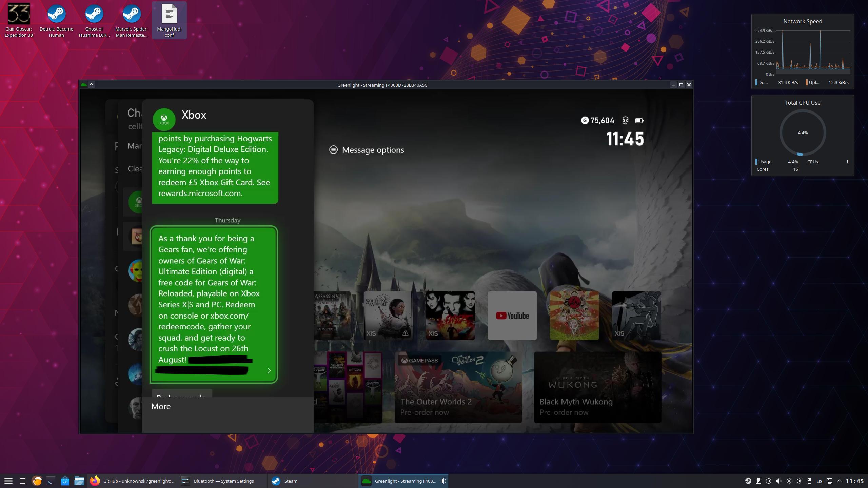Click Steam system tray icon
The height and width of the screenshot is (488, 868).
[x=748, y=481]
